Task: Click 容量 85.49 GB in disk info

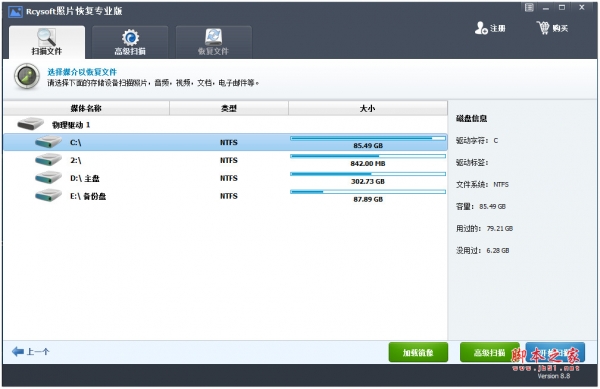Action: pos(481,207)
